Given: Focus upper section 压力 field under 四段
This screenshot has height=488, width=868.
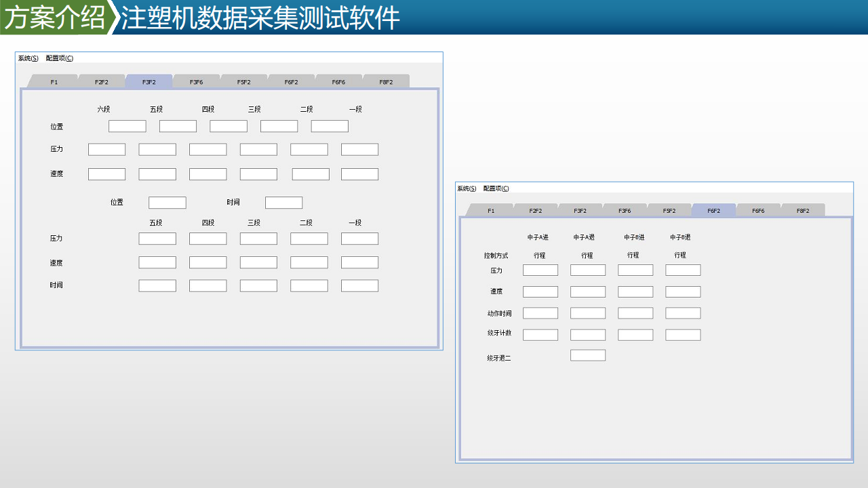Looking at the screenshot, I should [208, 150].
